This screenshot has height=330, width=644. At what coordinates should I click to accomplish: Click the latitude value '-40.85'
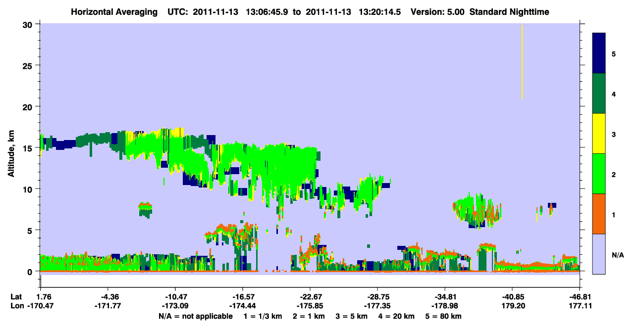512,297
